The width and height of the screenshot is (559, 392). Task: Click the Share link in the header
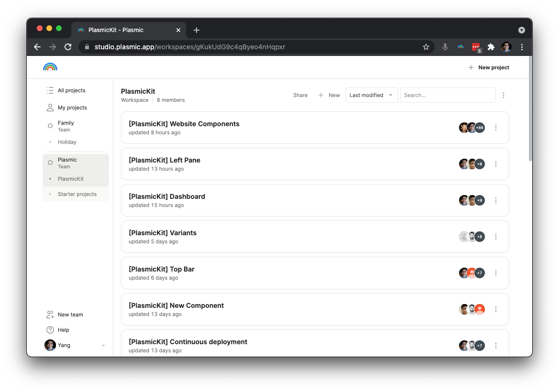(300, 95)
